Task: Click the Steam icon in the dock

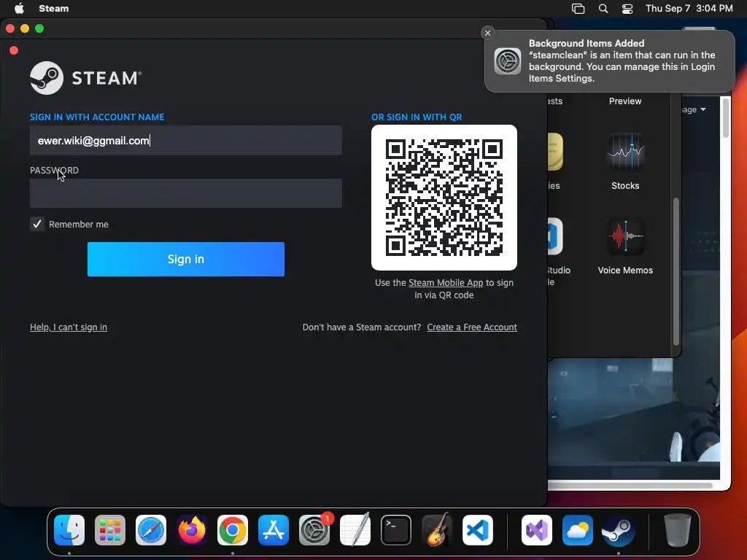Action: tap(619, 530)
